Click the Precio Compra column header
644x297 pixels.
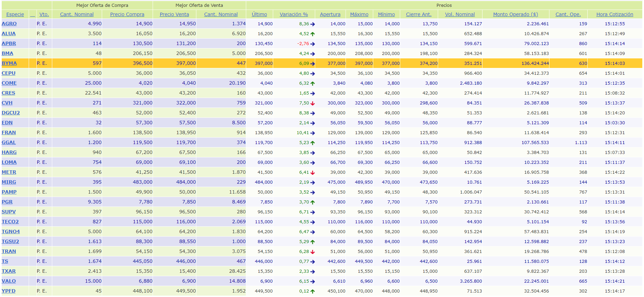(127, 14)
